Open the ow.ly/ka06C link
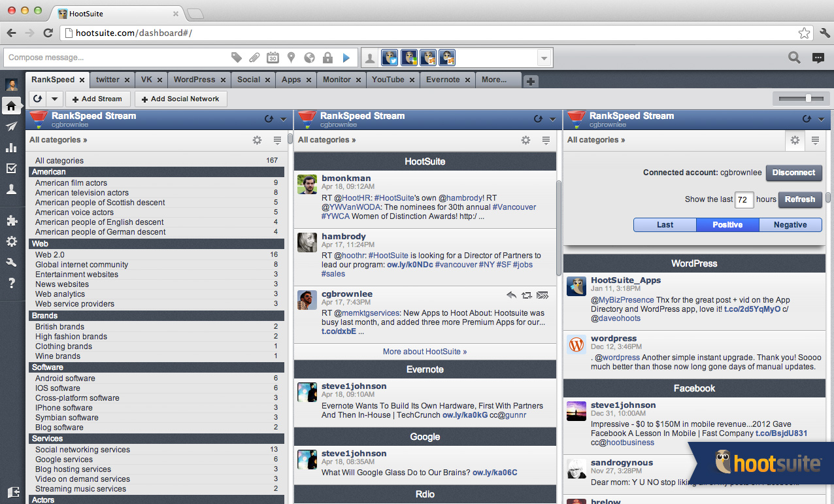Image resolution: width=834 pixels, height=504 pixels. [x=495, y=472]
